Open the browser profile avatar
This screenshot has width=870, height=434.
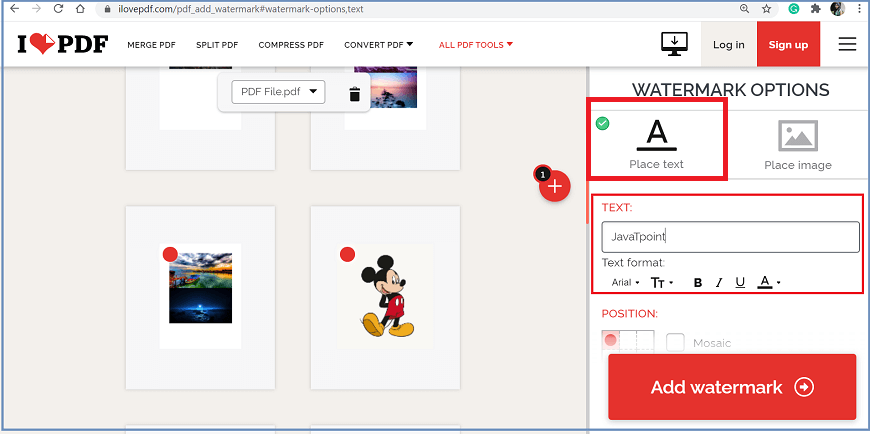click(837, 9)
